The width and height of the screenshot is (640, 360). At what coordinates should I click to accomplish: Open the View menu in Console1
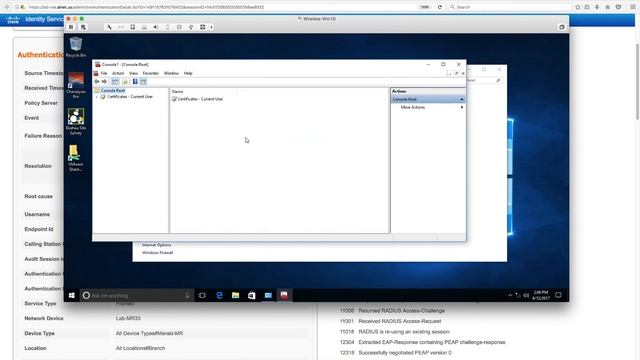click(x=133, y=73)
